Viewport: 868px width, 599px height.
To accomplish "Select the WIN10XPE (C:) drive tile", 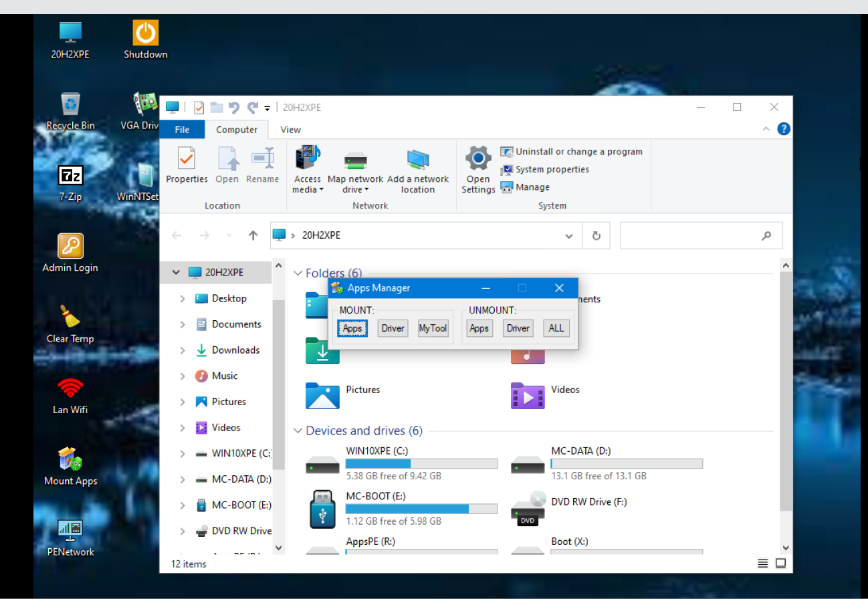I will tap(401, 463).
